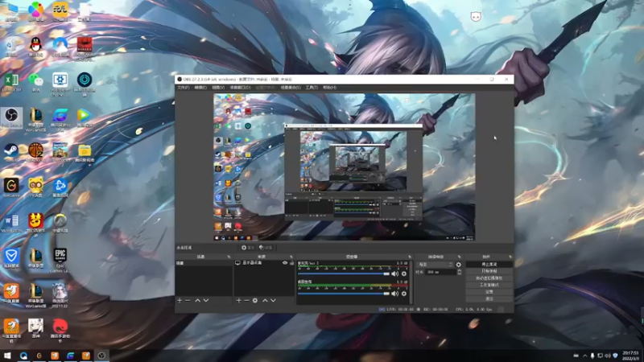Open the NBA 2K basketball desktop icon

click(x=35, y=152)
